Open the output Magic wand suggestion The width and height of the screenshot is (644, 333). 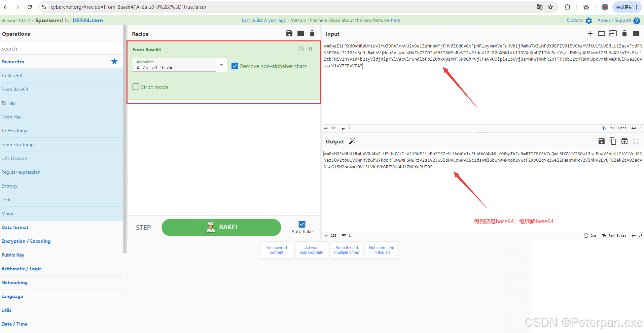click(x=352, y=141)
